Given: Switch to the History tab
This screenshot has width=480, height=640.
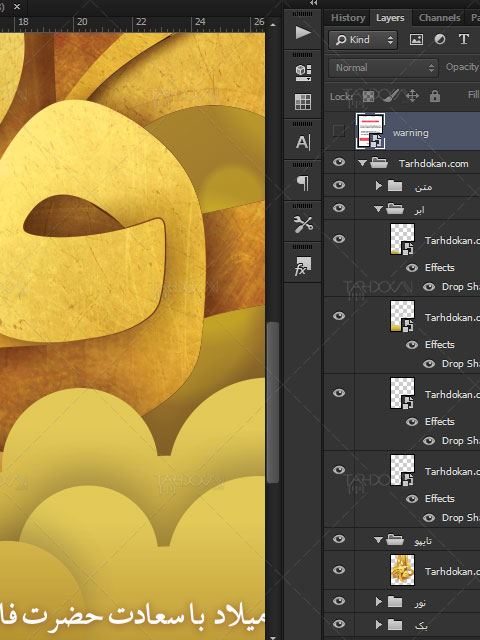Looking at the screenshot, I should 348,18.
